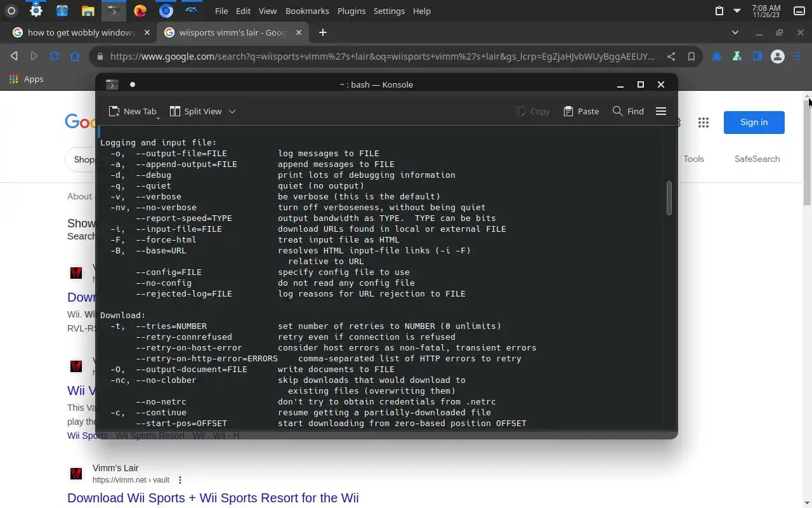Expand the Split View dropdown arrow
Image resolution: width=812 pixels, height=508 pixels.
pos(232,111)
